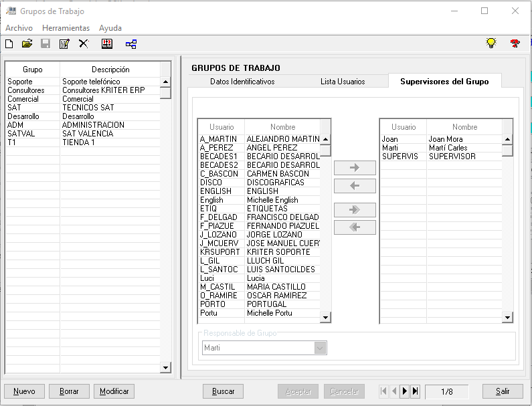Open the Ayuda menu
Screen dimensions: 532x406
point(110,28)
